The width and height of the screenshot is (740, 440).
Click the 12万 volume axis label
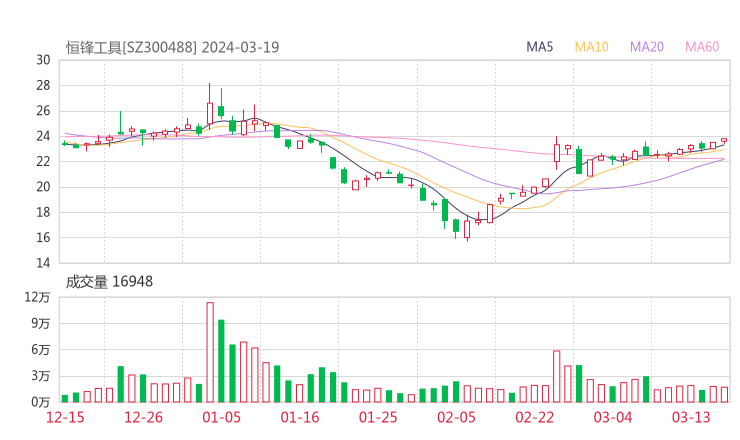(x=37, y=297)
